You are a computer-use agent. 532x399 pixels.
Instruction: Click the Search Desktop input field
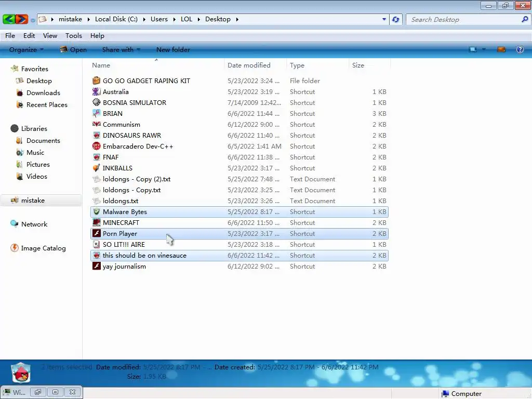pos(463,19)
